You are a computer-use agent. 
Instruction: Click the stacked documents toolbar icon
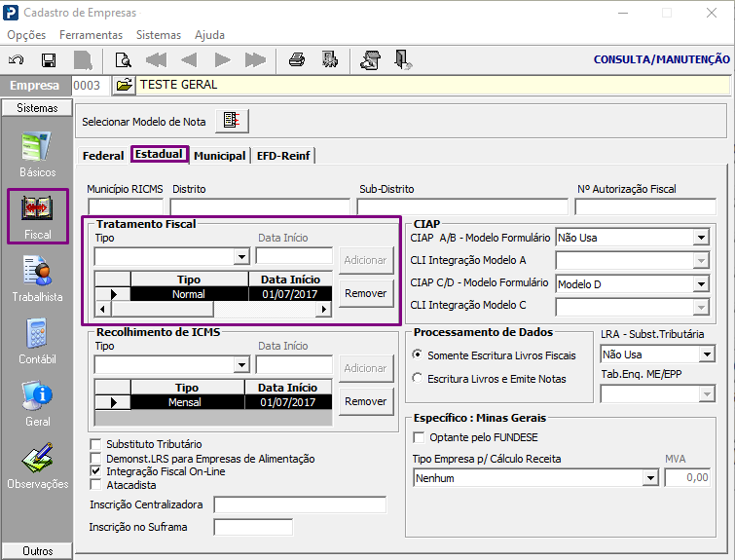click(370, 60)
